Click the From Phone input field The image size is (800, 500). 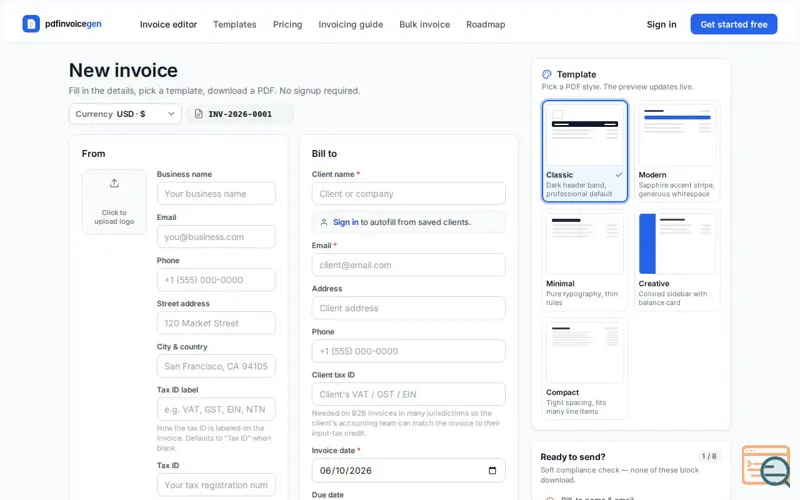tap(216, 280)
